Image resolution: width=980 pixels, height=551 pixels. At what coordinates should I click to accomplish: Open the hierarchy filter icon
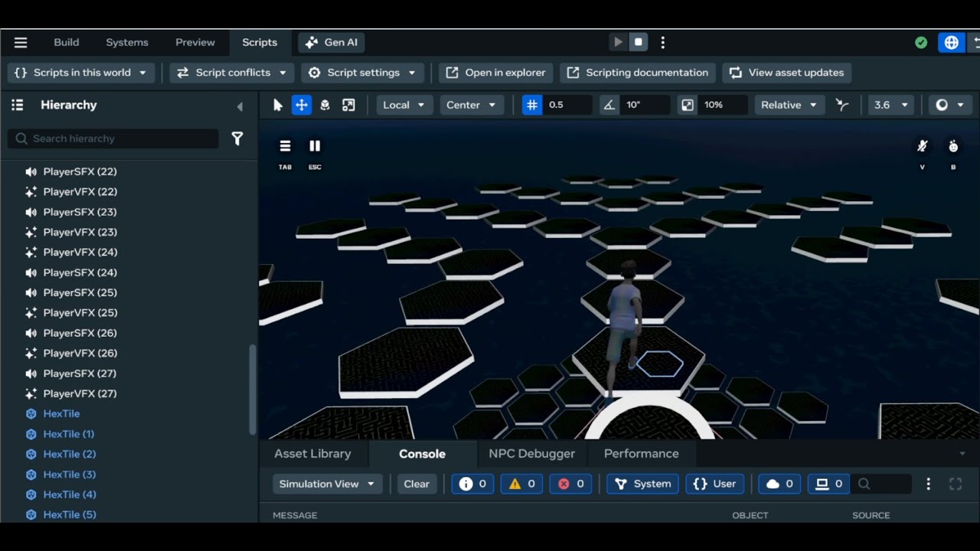[237, 139]
